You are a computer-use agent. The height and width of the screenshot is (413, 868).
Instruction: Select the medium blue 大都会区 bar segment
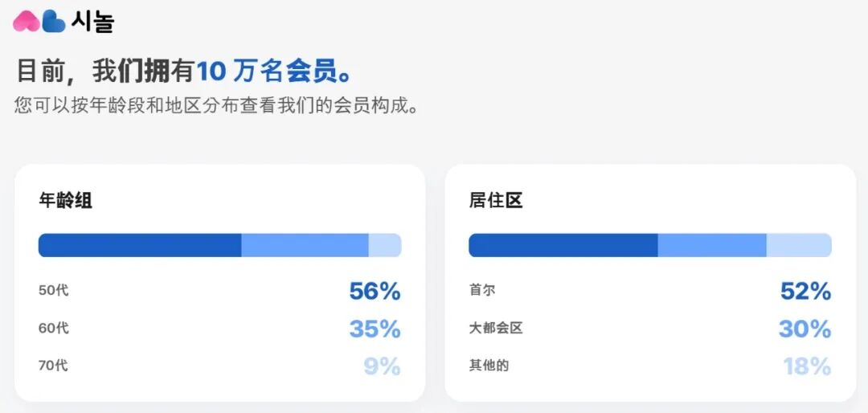click(712, 245)
